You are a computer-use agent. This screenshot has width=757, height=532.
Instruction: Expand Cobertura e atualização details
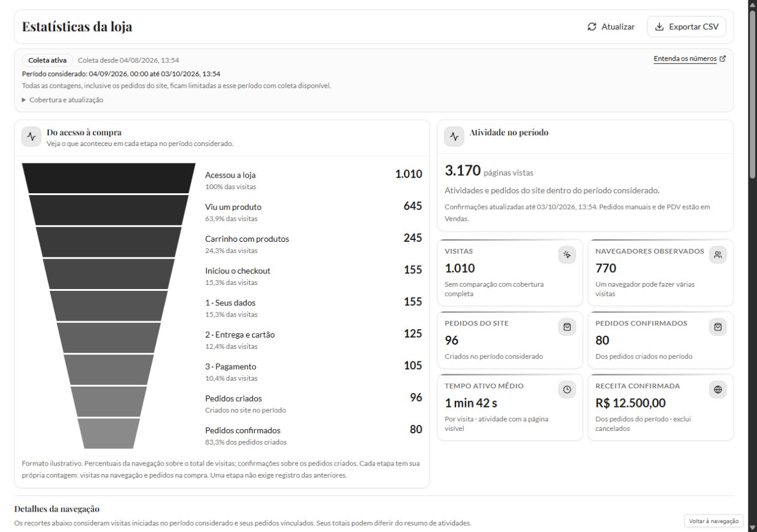coord(63,100)
